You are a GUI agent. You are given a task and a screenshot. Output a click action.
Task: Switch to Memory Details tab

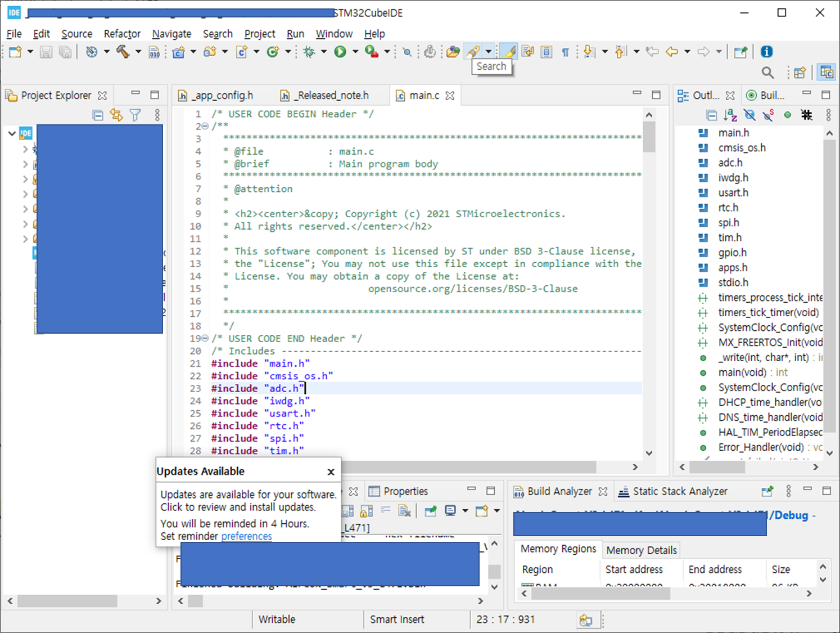click(x=642, y=550)
